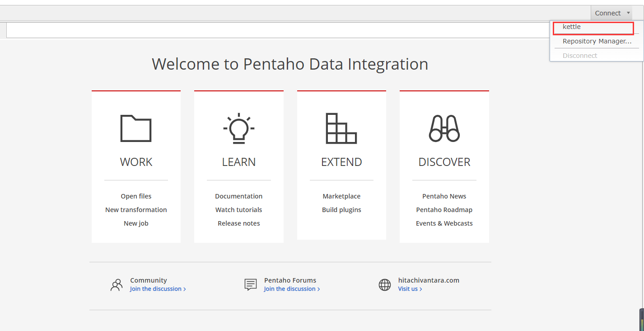
Task: Open the Documentation link
Action: tap(239, 196)
